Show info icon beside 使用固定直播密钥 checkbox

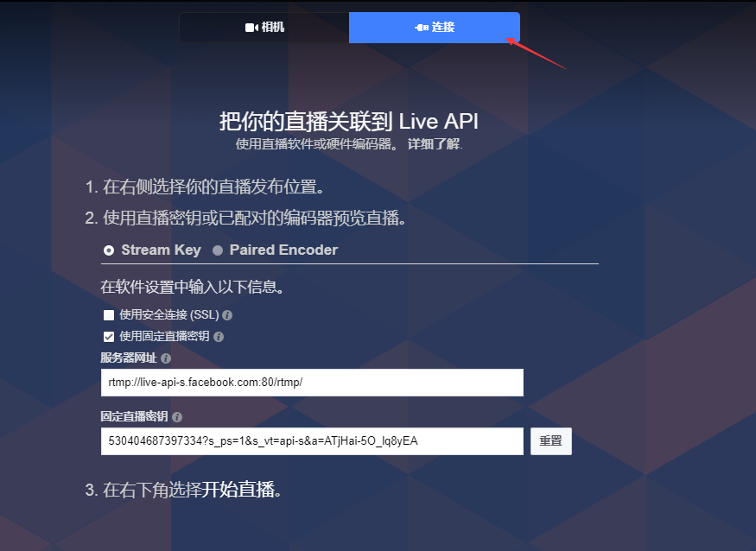pos(219,337)
